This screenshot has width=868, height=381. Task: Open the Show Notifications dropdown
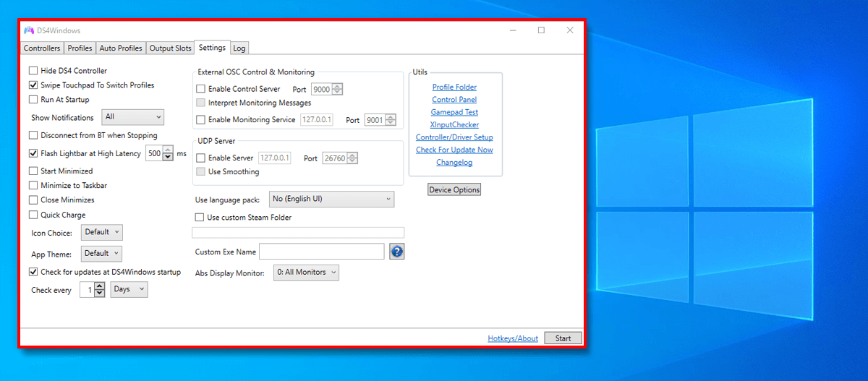[x=133, y=117]
